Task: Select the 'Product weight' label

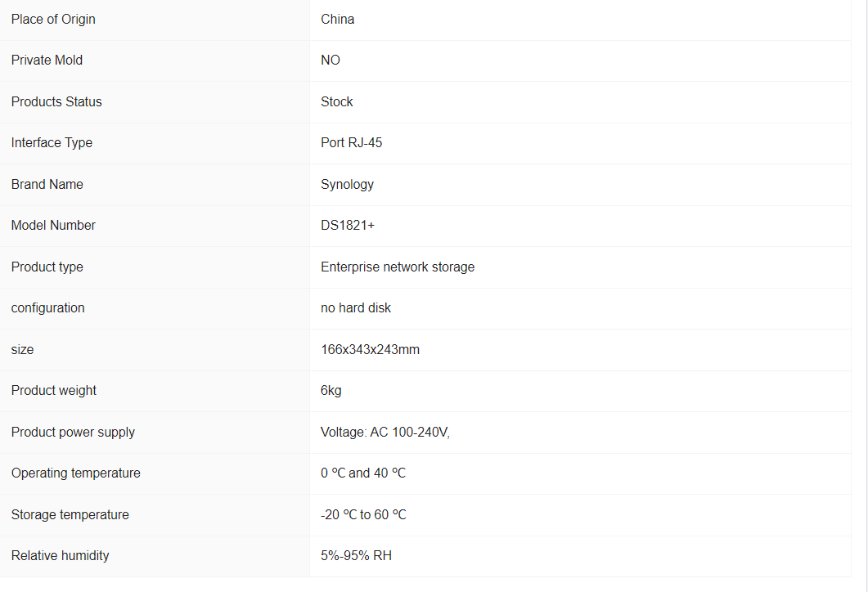Action: [53, 390]
